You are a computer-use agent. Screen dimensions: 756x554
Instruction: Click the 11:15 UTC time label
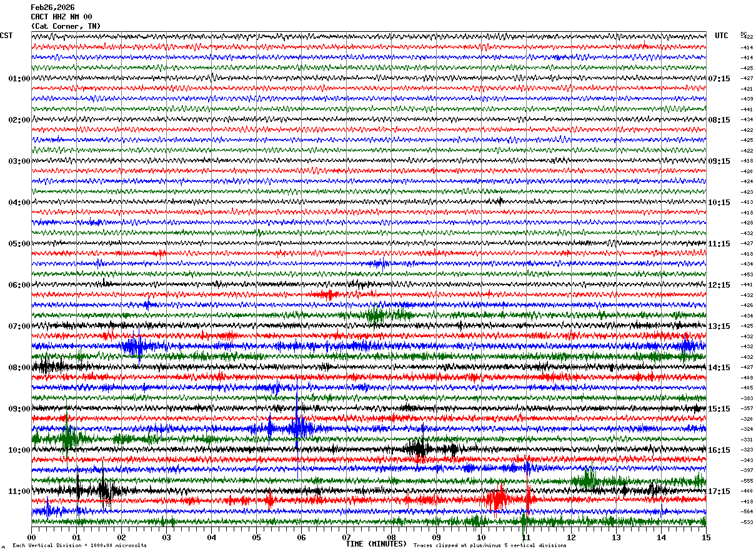point(719,244)
